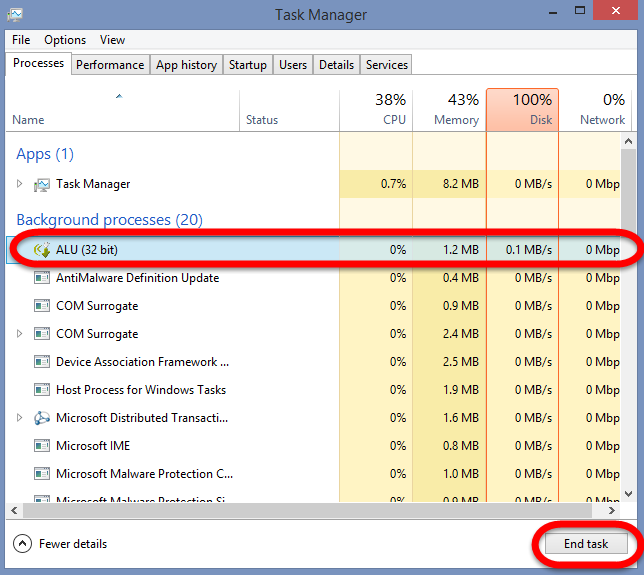Expand the second COM Surrogate entry
This screenshot has height=575, width=644.
(x=19, y=334)
